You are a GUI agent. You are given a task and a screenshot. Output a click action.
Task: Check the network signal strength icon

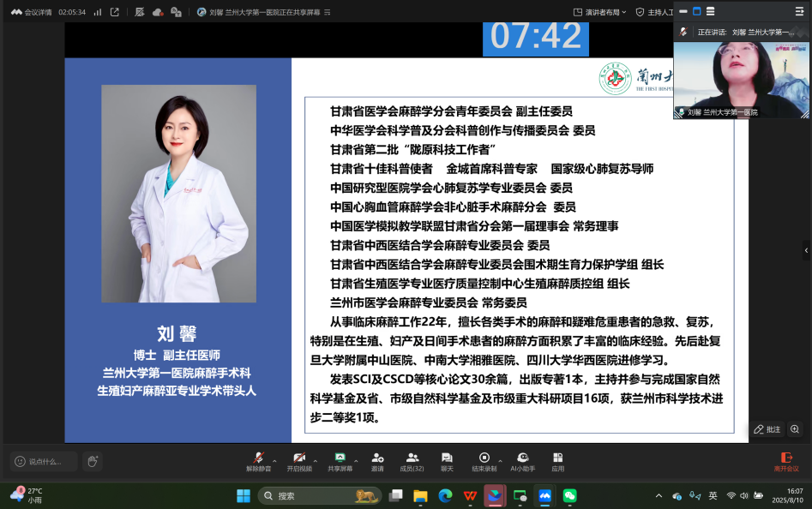click(x=98, y=12)
